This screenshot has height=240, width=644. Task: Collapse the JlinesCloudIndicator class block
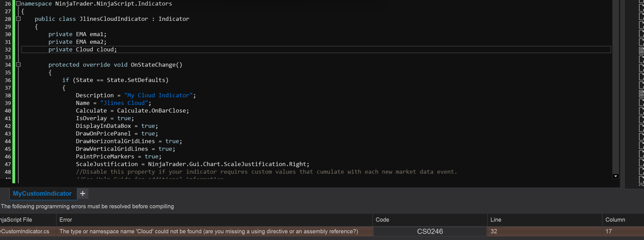click(18, 19)
